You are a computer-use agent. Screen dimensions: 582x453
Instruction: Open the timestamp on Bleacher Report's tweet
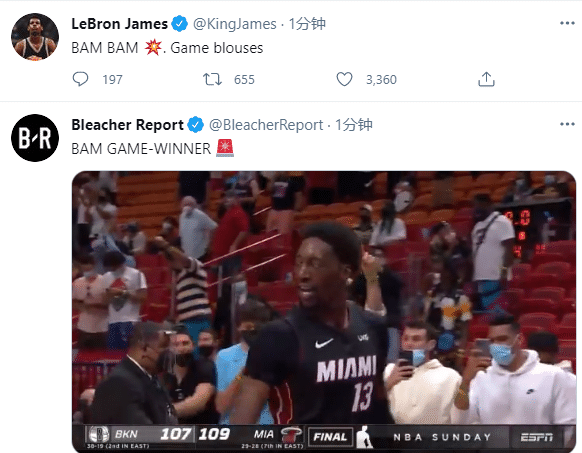pyautogui.click(x=354, y=125)
